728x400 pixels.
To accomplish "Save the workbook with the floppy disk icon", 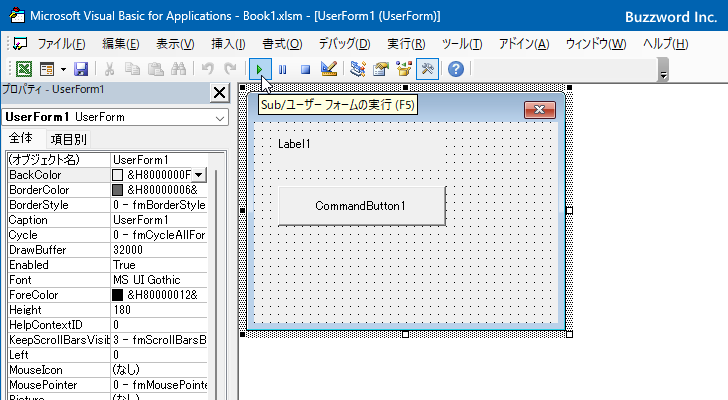I will [x=81, y=69].
